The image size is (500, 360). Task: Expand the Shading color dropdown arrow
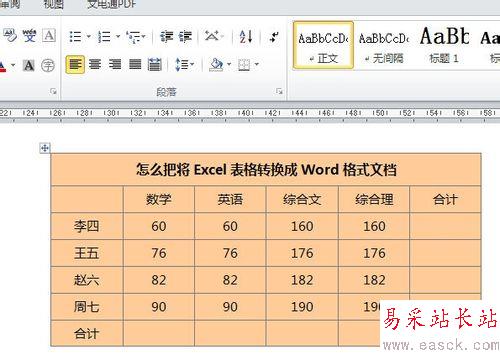[229, 64]
